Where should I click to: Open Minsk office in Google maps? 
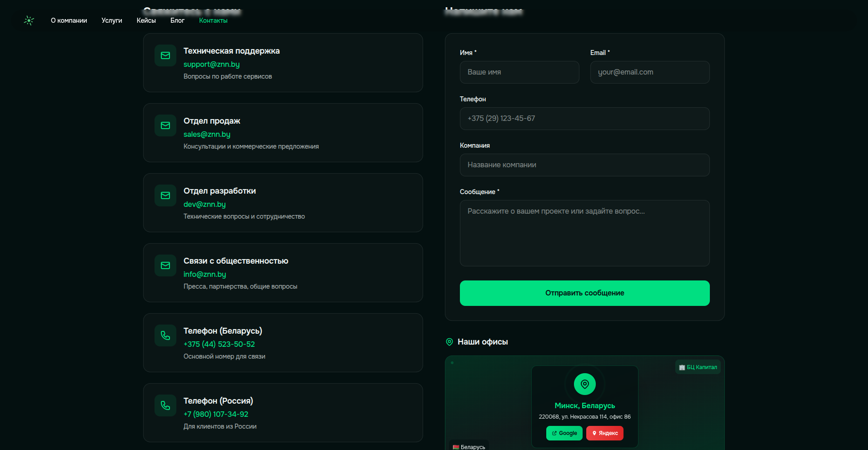pos(564,433)
